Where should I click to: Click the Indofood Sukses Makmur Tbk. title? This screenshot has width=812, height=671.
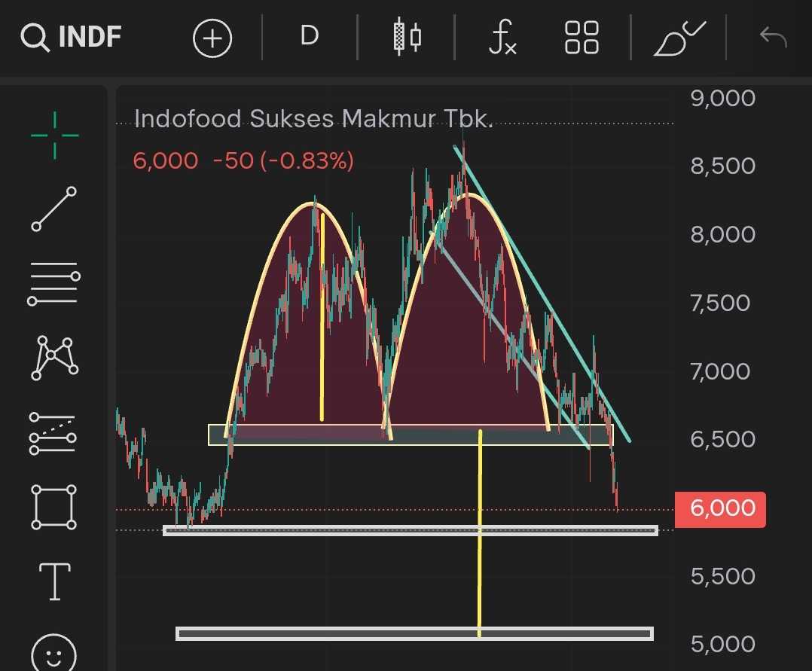point(313,119)
